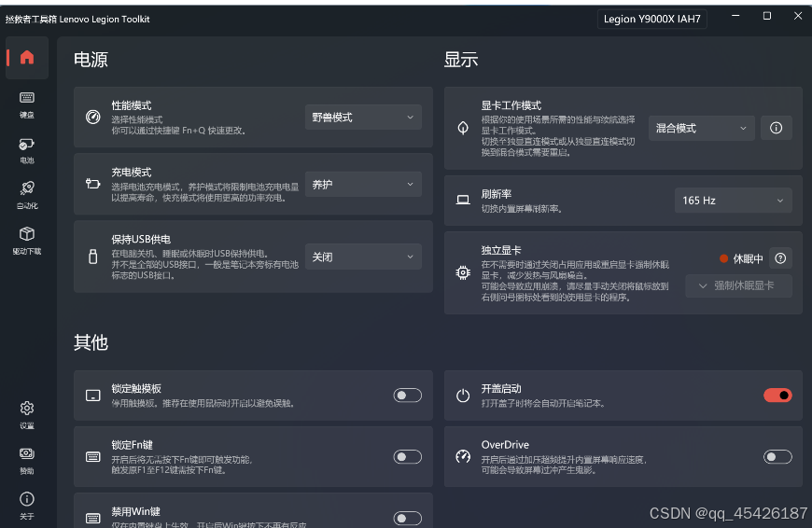Click the Legion Y9000X IAH7 device label
Image resolution: width=812 pixels, height=528 pixels.
click(652, 20)
